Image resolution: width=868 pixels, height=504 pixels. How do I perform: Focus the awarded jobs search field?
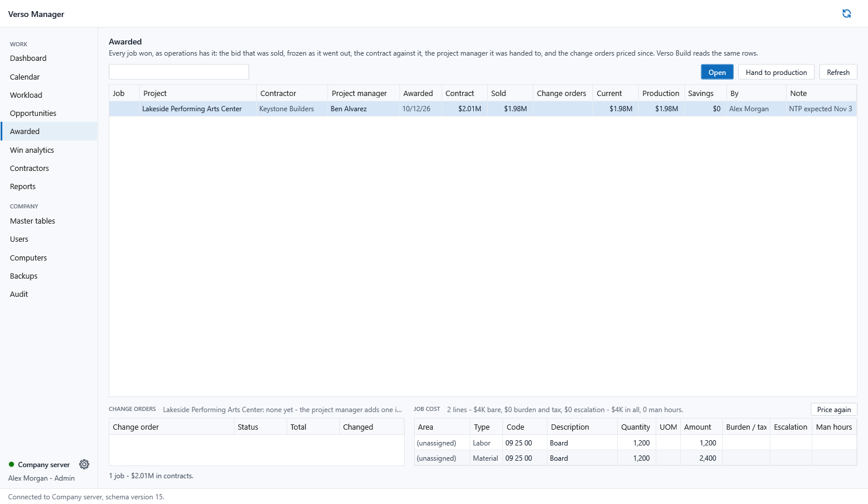coord(179,71)
